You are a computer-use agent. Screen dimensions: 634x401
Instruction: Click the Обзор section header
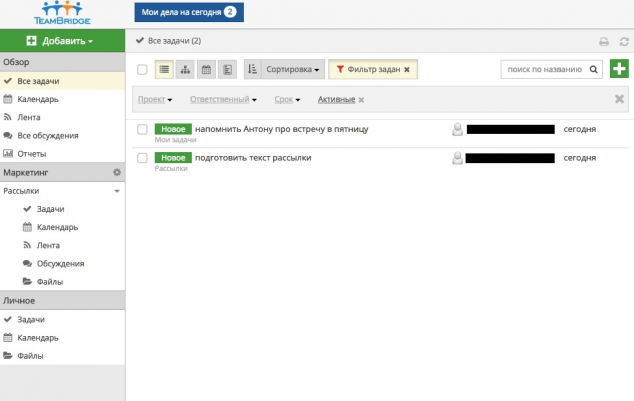pyautogui.click(x=62, y=62)
